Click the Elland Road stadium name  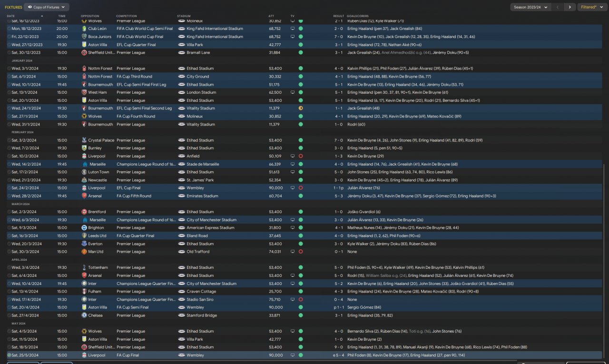click(197, 236)
